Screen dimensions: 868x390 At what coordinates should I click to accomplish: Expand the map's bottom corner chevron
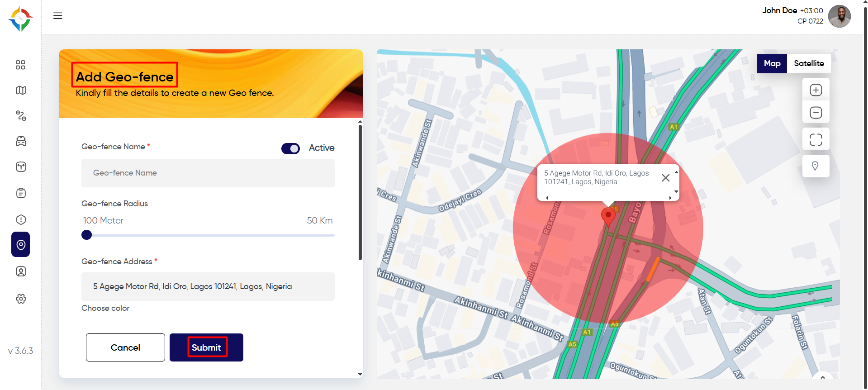tap(823, 377)
